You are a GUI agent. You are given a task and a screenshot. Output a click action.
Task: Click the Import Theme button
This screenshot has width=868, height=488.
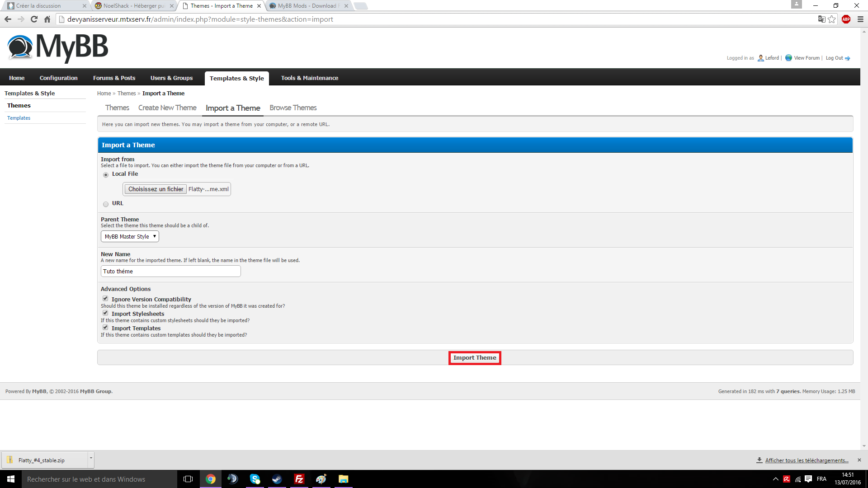point(475,358)
